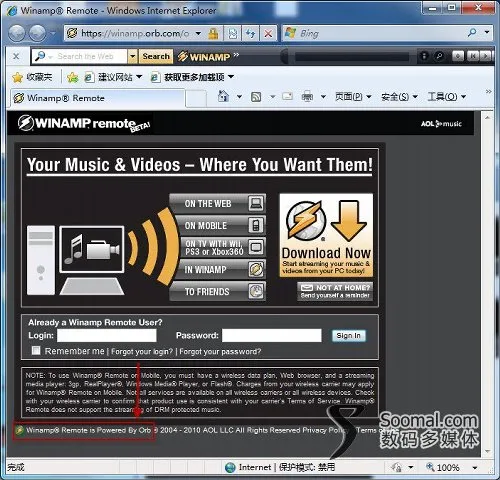Click the Stop loading red X icon

click(x=268, y=33)
